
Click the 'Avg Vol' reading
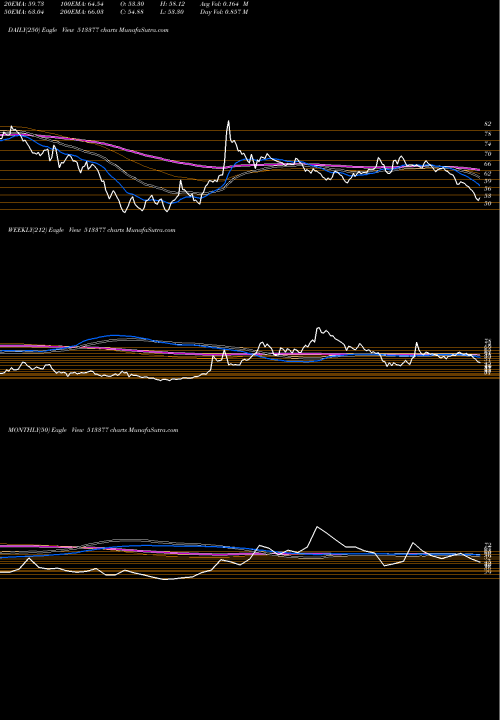click(x=224, y=4)
